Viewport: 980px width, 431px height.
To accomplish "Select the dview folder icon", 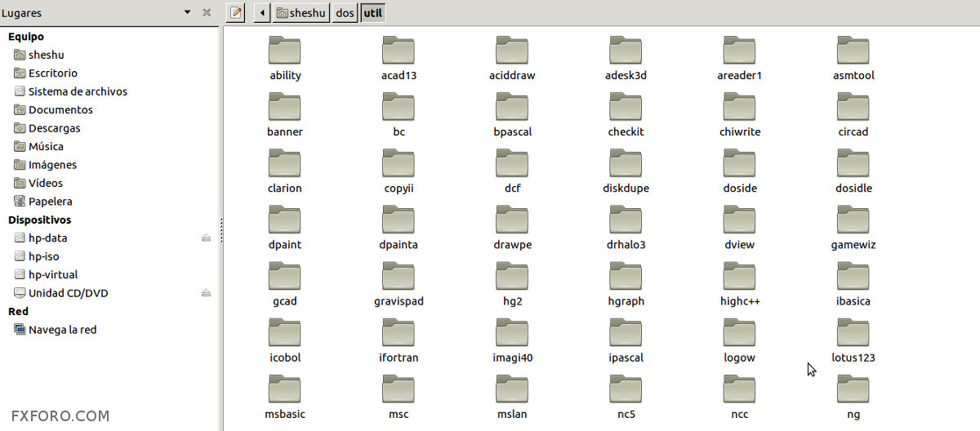I will pyautogui.click(x=739, y=220).
